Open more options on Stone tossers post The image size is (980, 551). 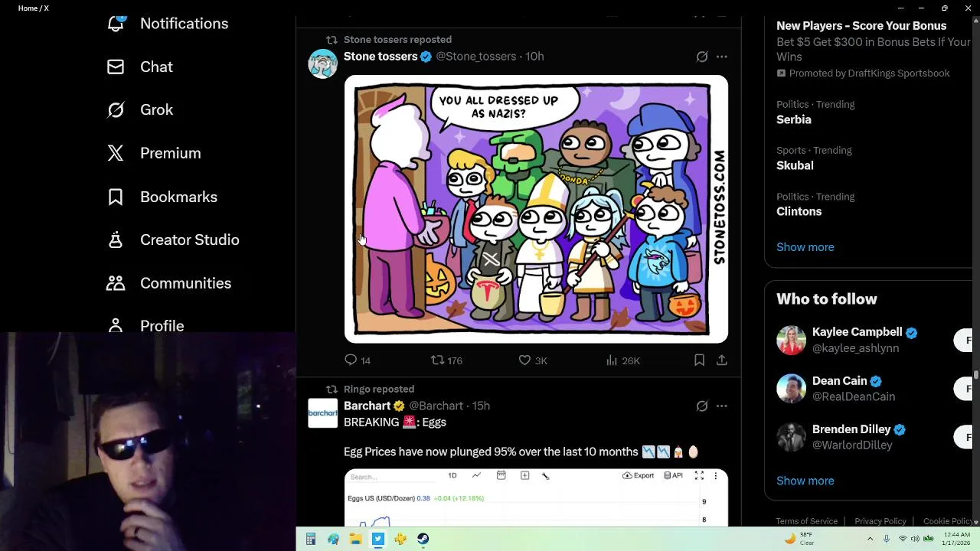click(x=722, y=57)
